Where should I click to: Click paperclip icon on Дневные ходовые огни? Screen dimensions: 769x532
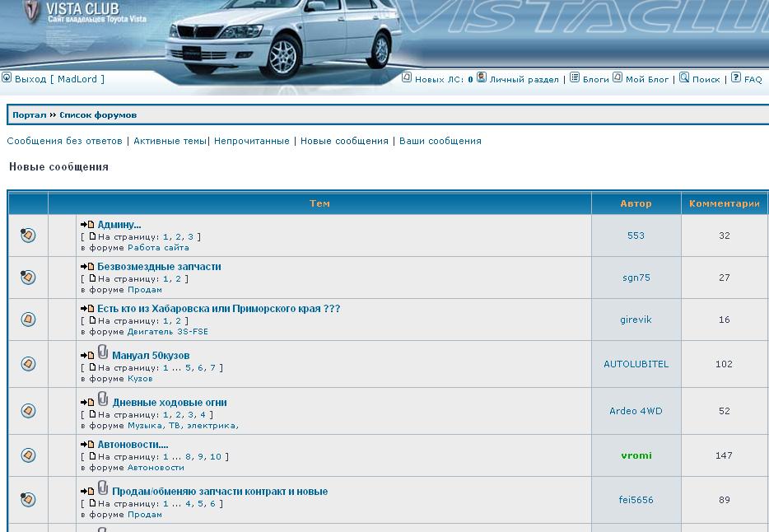(103, 399)
